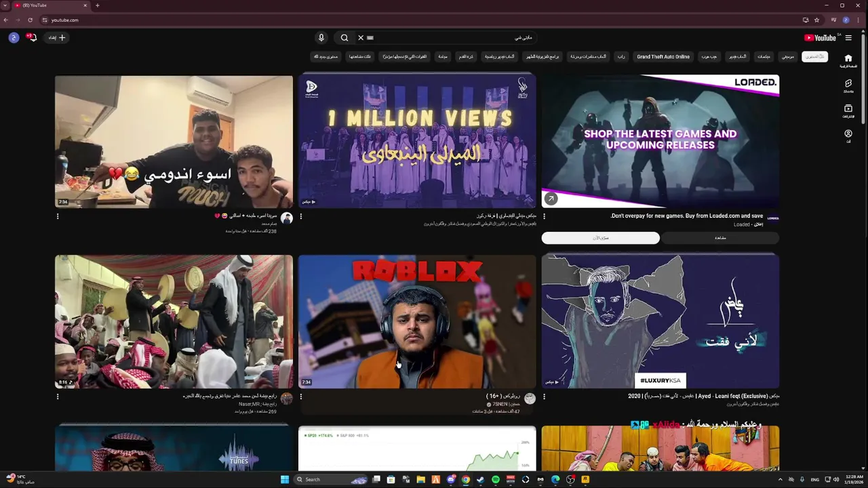Go to Home in the mini sidebar
This screenshot has width=868, height=488.
pos(848,61)
